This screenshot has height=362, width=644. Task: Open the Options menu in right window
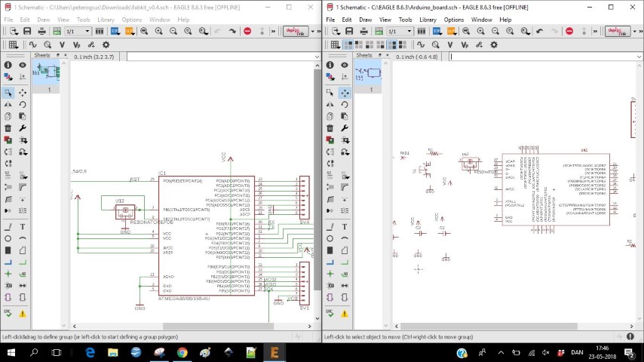(x=453, y=20)
